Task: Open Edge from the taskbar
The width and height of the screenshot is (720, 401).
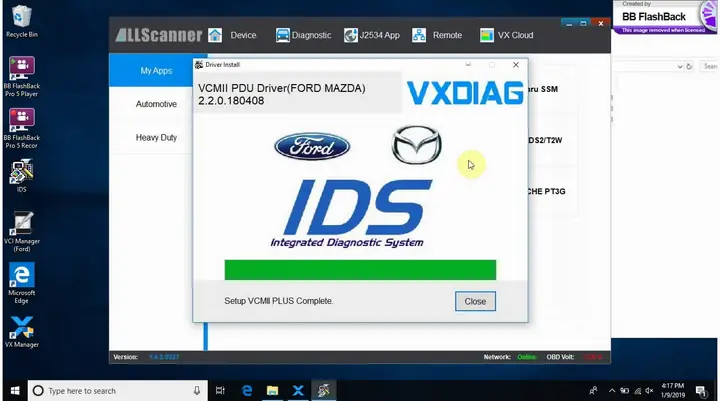Action: [247, 390]
